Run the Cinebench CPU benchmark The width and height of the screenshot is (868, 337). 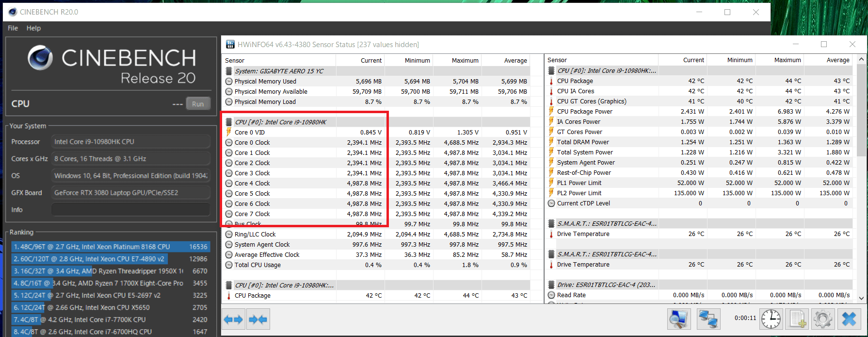(x=198, y=103)
